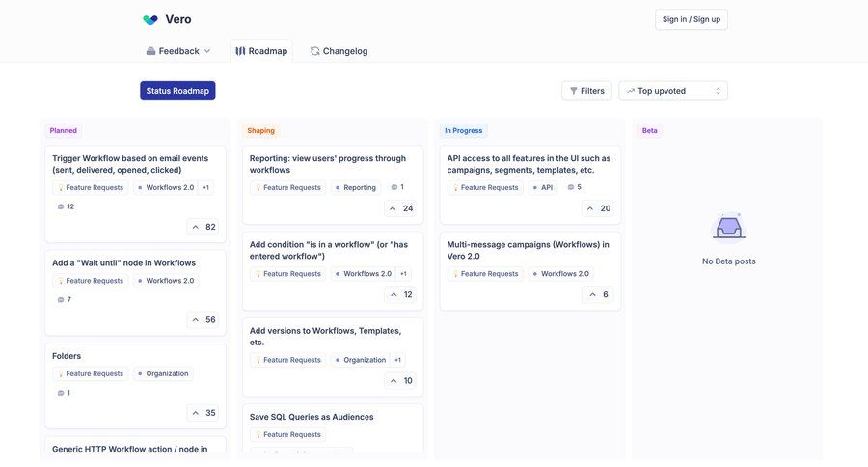Click the 1 comment icon on Reporting card
This screenshot has height=467, width=868.
(x=397, y=187)
